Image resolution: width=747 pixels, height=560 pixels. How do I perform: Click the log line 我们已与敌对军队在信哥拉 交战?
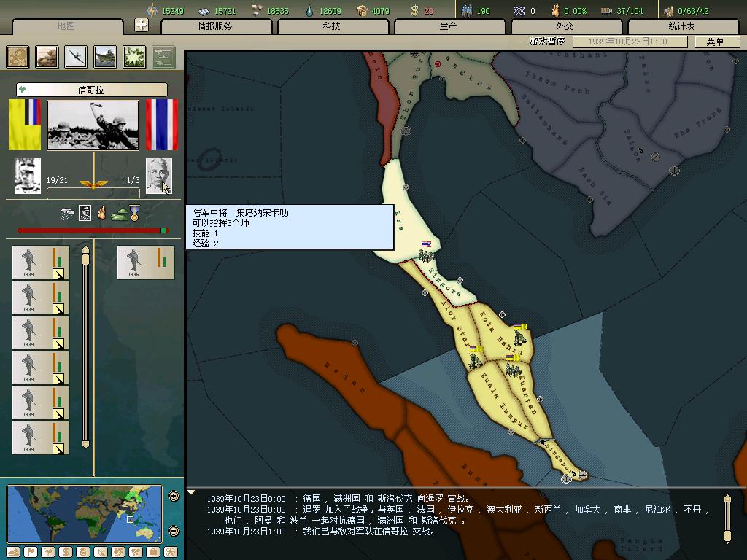point(368,532)
